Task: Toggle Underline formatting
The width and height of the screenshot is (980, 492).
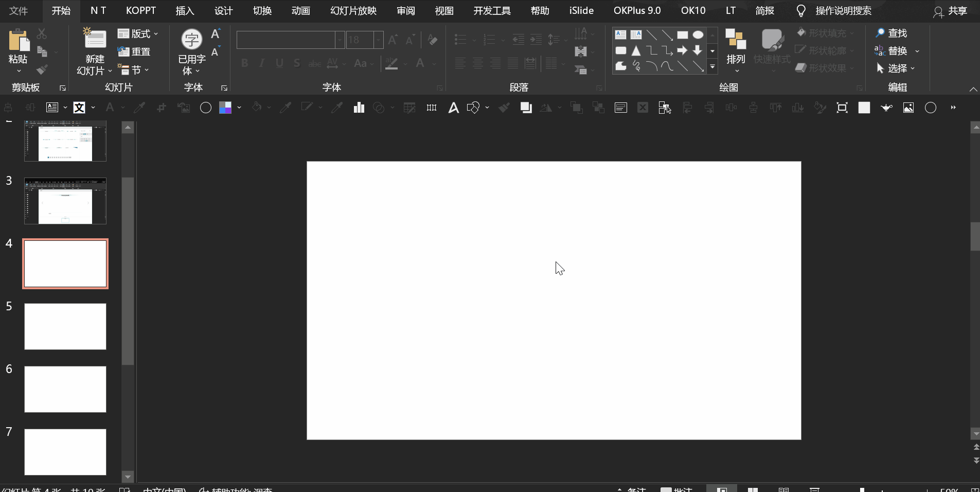Action: click(279, 63)
